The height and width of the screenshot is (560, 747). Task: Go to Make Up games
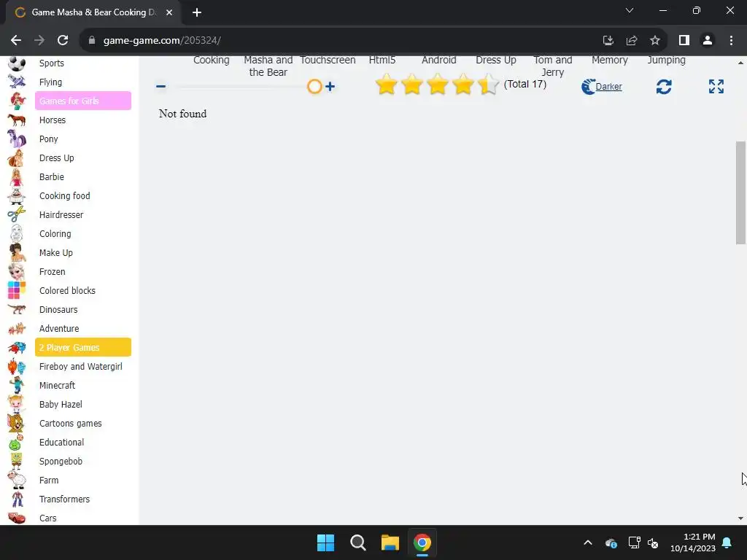pyautogui.click(x=55, y=253)
